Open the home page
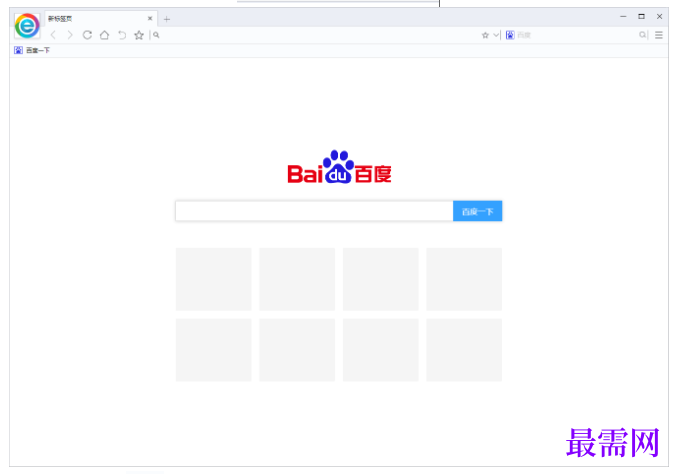Viewport: 678px width, 474px height. pos(104,35)
